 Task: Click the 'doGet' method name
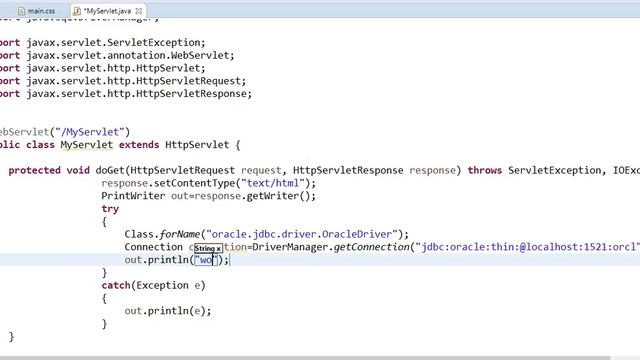click(110, 170)
